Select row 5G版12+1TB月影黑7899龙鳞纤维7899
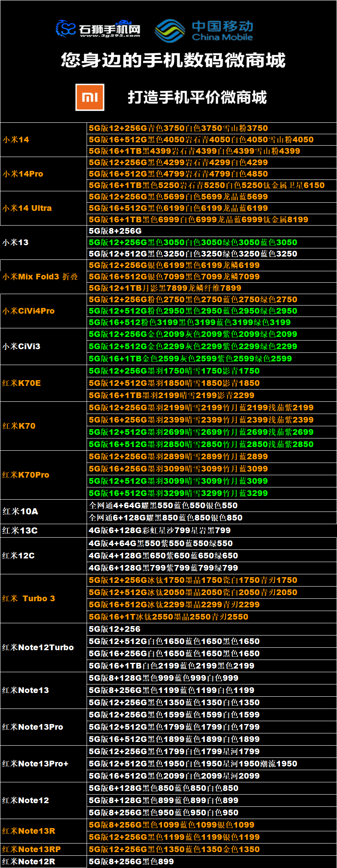The height and width of the screenshot is (868, 337). (x=212, y=288)
